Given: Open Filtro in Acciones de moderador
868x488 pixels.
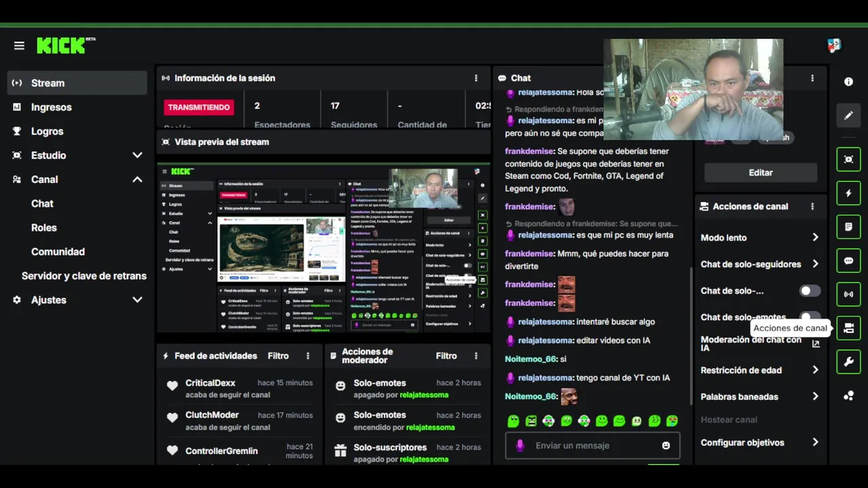Looking at the screenshot, I should pyautogui.click(x=446, y=356).
